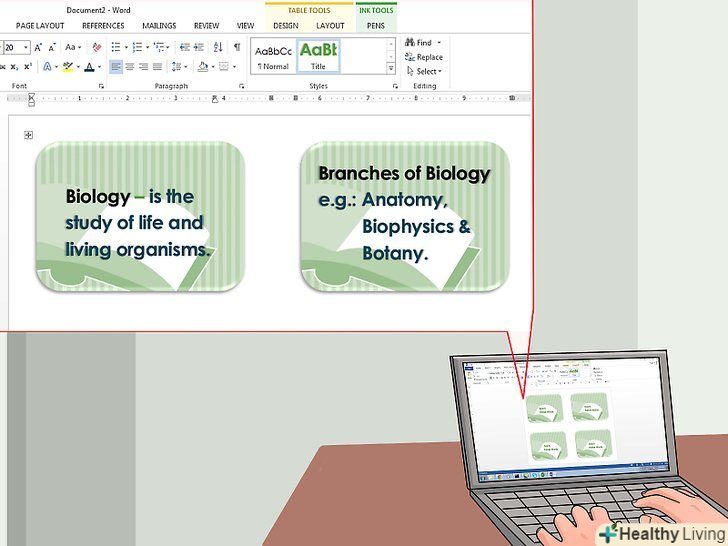Open the Page Layout tab
Viewport: 728px width, 546px height.
coord(40,26)
